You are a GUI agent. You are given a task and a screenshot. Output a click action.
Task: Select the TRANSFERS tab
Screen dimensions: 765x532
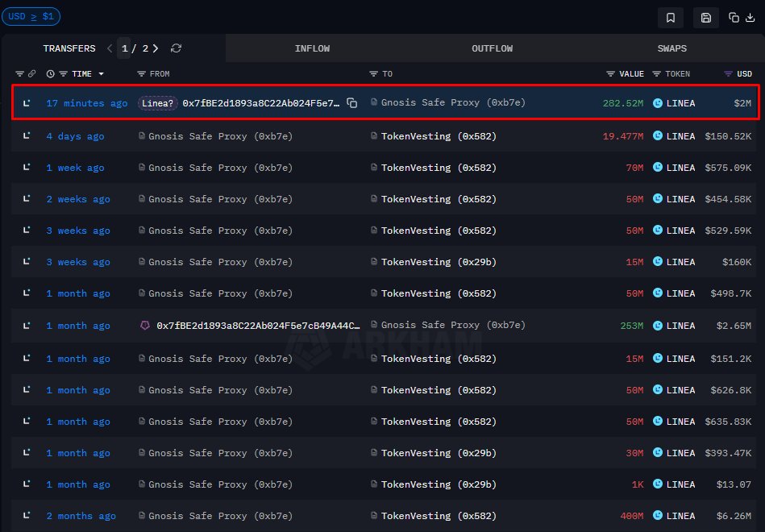click(69, 48)
